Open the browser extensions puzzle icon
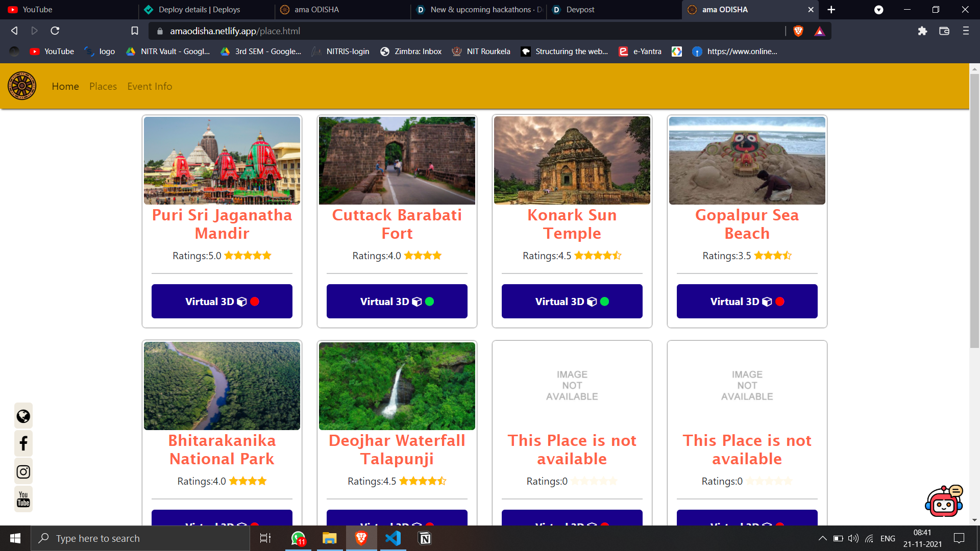Viewport: 980px width, 551px height. 922,31
